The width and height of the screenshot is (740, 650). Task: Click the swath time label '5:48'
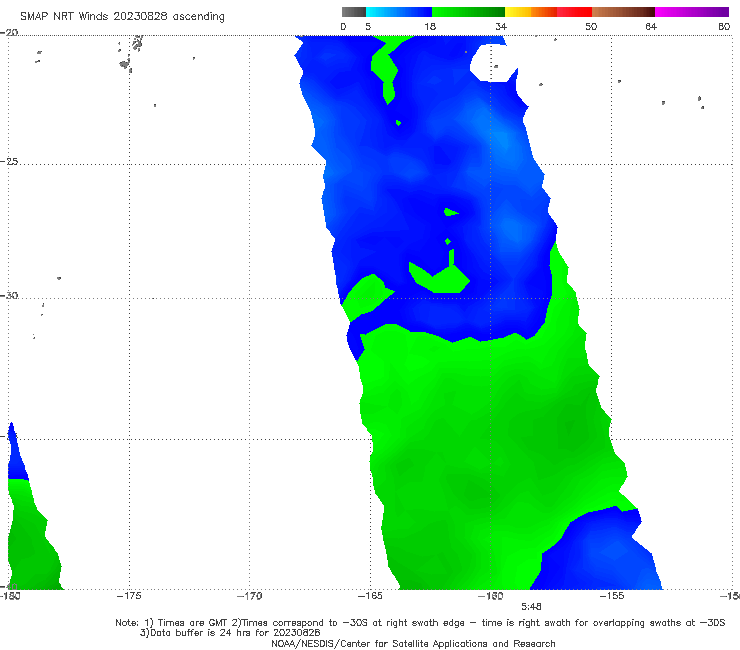point(531,607)
